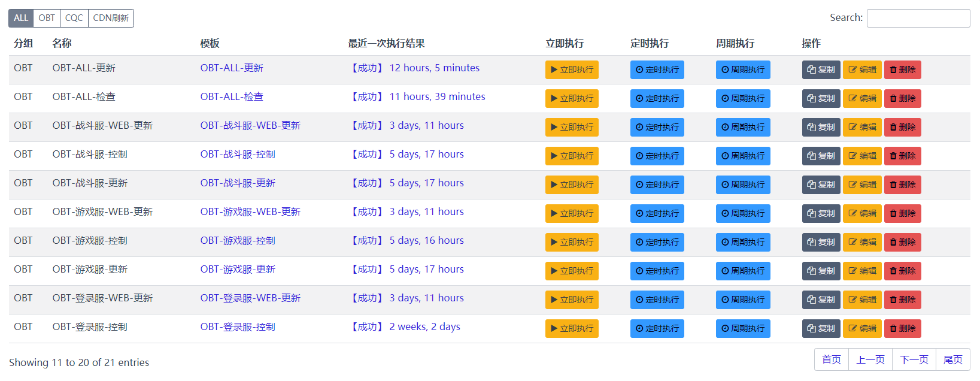Open the OBT-ALL-更新 template link
Screen dimensions: 980x381
(232, 68)
